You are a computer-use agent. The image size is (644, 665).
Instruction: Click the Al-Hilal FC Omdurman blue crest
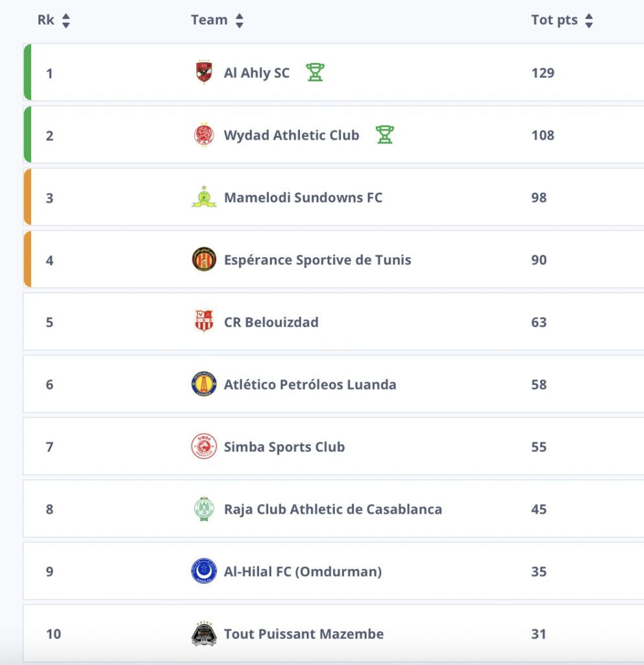204,571
